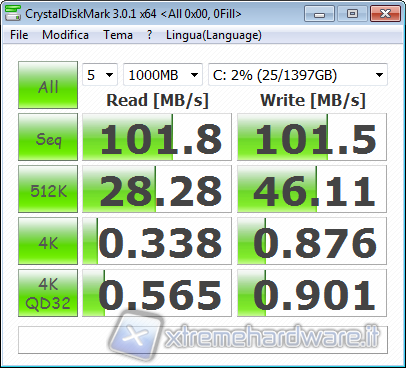Open the test count dropdown showing 5
The image size is (406, 368).
tap(100, 75)
